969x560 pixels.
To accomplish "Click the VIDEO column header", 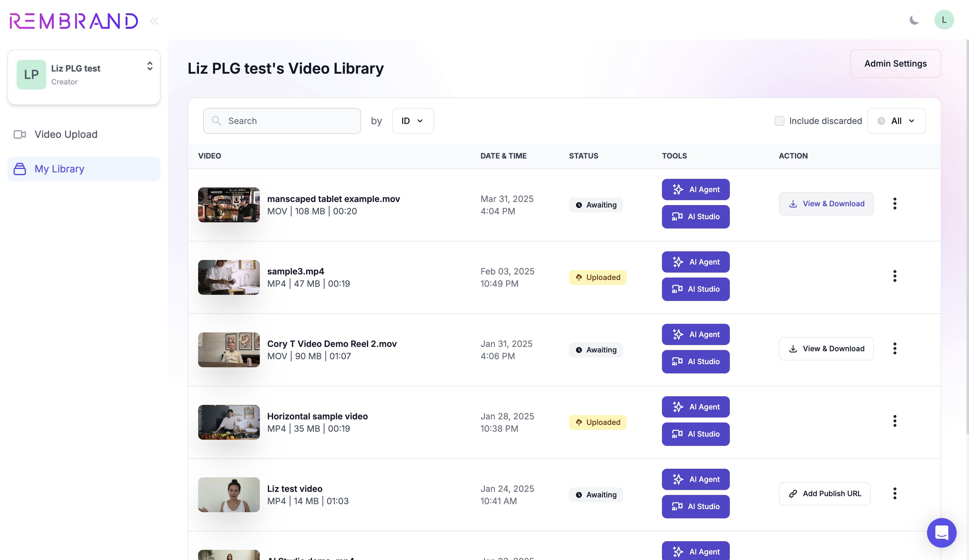I will coord(210,156).
